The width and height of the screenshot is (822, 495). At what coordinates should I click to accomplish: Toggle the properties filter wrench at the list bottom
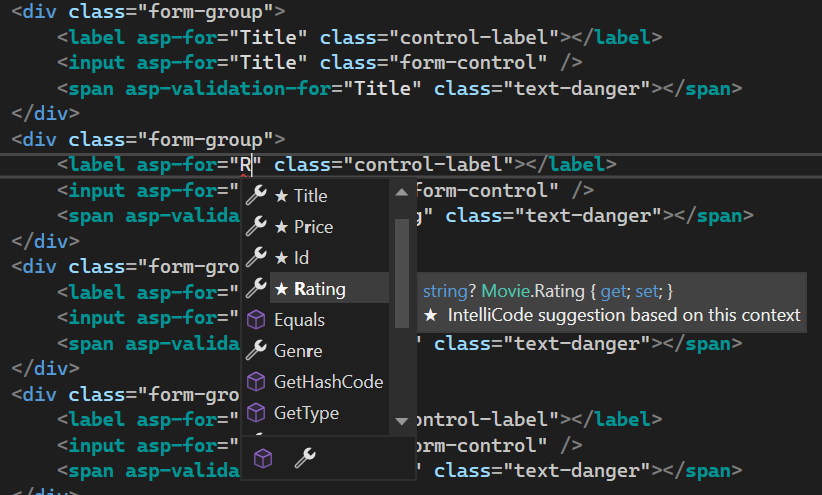[305, 459]
